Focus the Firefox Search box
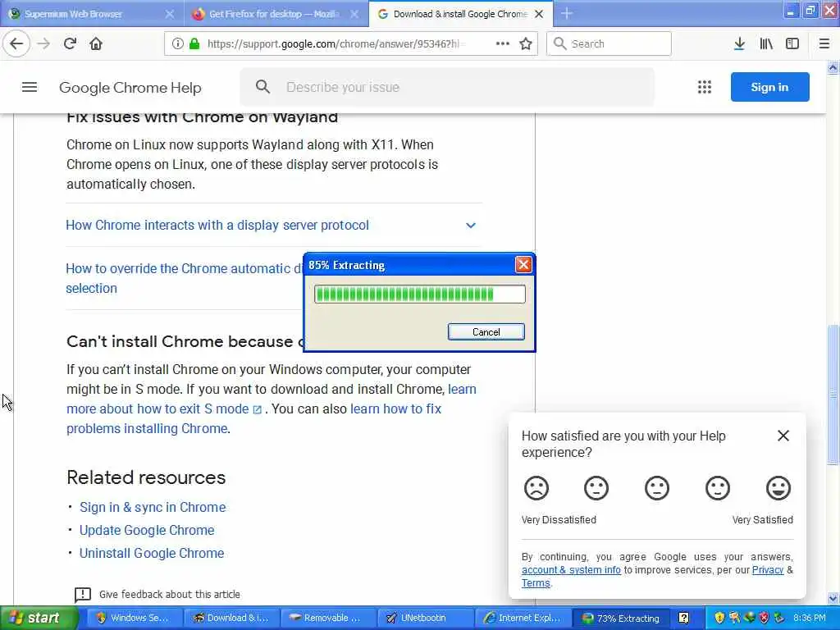Viewport: 840px width, 630px height. tap(609, 43)
